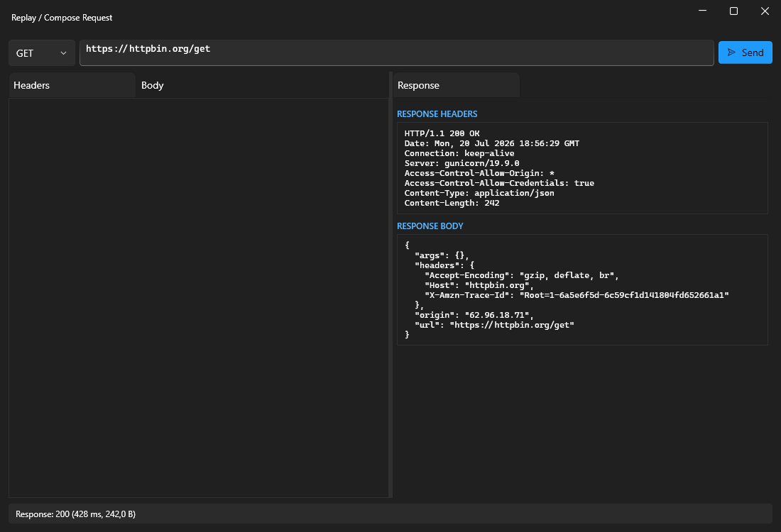Image resolution: width=781 pixels, height=532 pixels.
Task: Click the URL field with https://httpbin.org/get
Action: click(x=396, y=52)
